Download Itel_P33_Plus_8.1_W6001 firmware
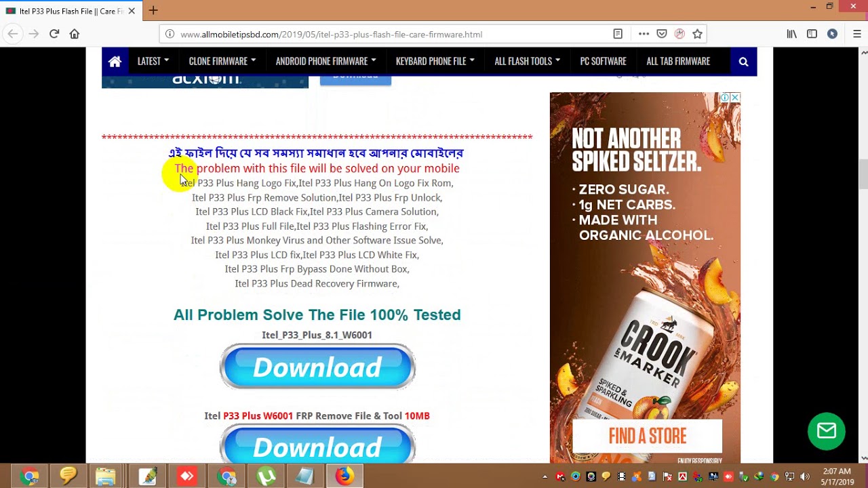The height and width of the screenshot is (488, 868). pos(317,367)
